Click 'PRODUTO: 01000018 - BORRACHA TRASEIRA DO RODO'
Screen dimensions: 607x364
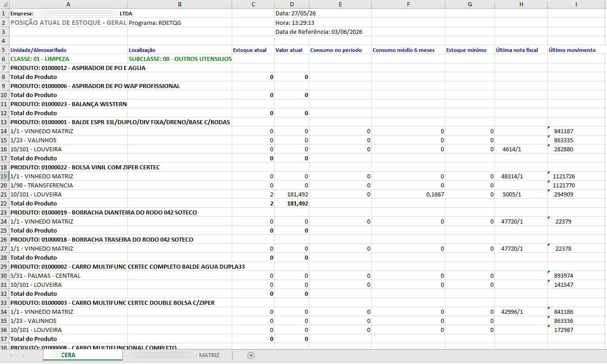point(102,239)
